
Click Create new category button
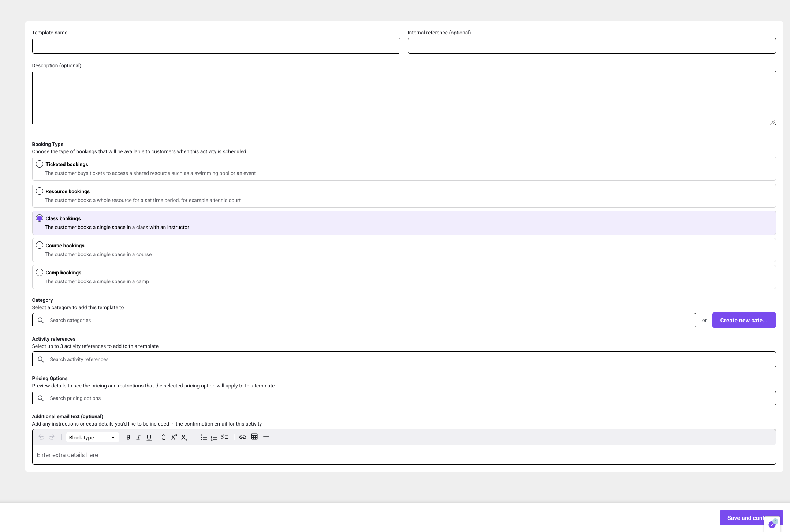[744, 320]
